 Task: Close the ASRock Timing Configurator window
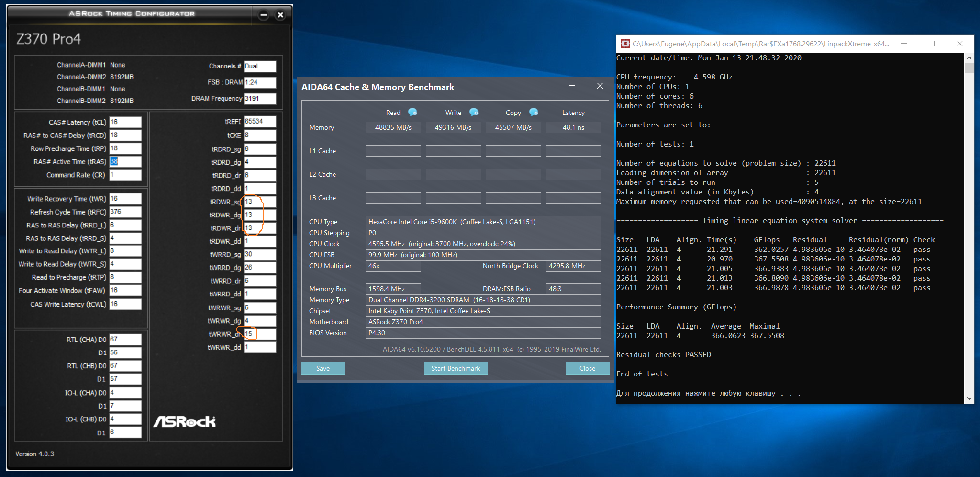point(280,15)
